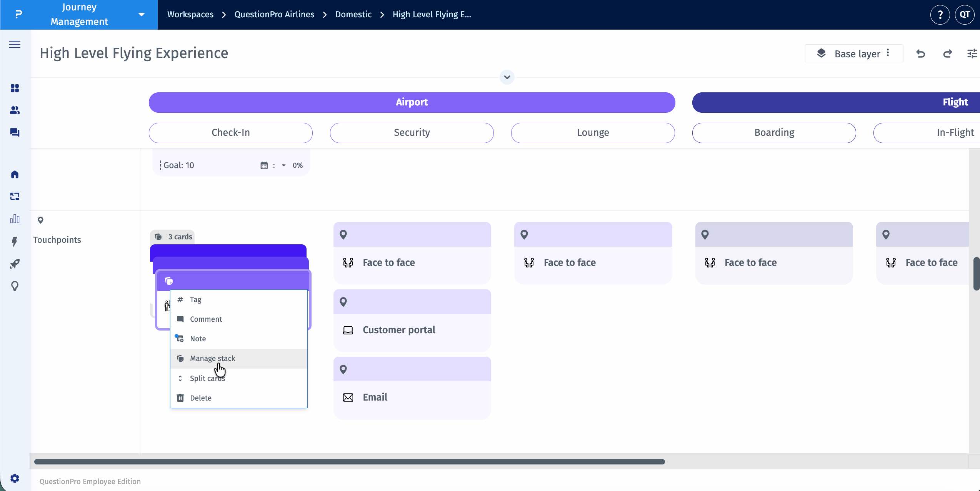Open the help question mark icon
980x491 pixels.
940,15
